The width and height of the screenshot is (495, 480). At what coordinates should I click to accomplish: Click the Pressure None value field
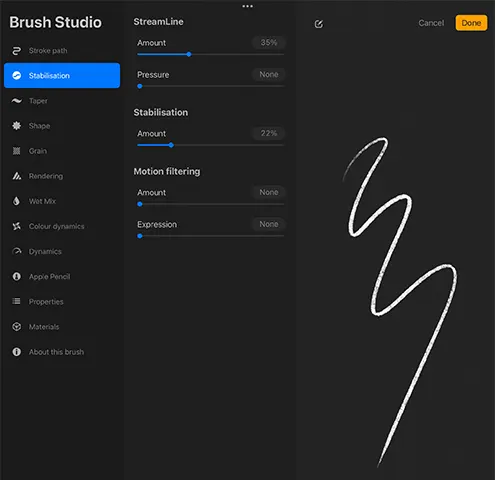click(x=269, y=75)
